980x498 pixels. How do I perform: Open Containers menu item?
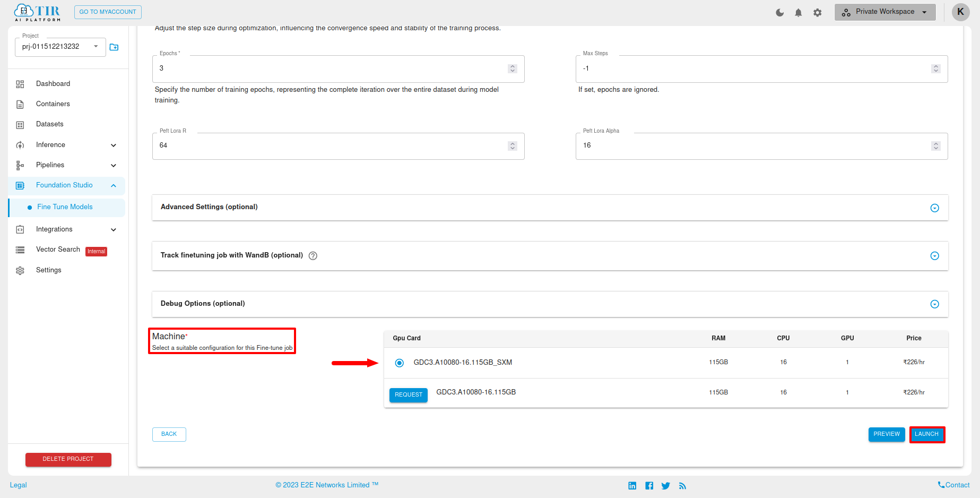point(53,104)
